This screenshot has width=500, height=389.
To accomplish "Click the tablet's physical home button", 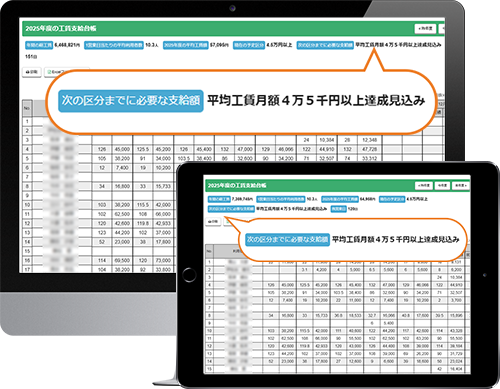I will point(189,275).
